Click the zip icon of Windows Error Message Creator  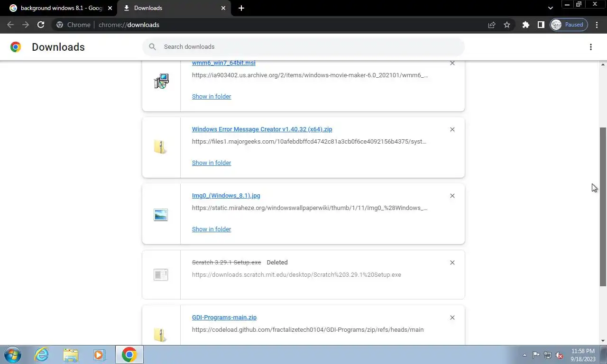161,147
